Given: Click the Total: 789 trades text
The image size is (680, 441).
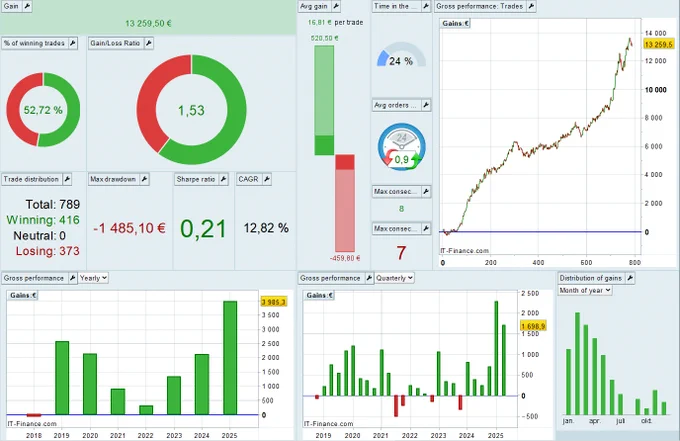Looking at the screenshot, I should 52,204.
